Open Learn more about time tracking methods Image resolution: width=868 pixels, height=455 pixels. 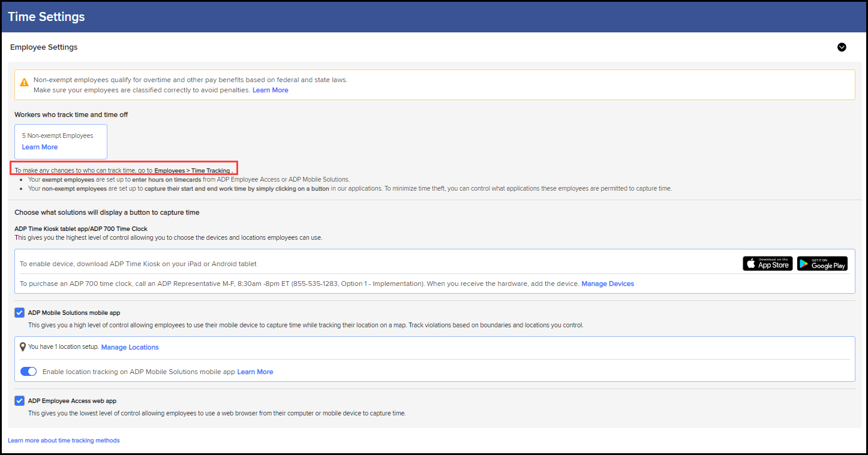tap(64, 441)
